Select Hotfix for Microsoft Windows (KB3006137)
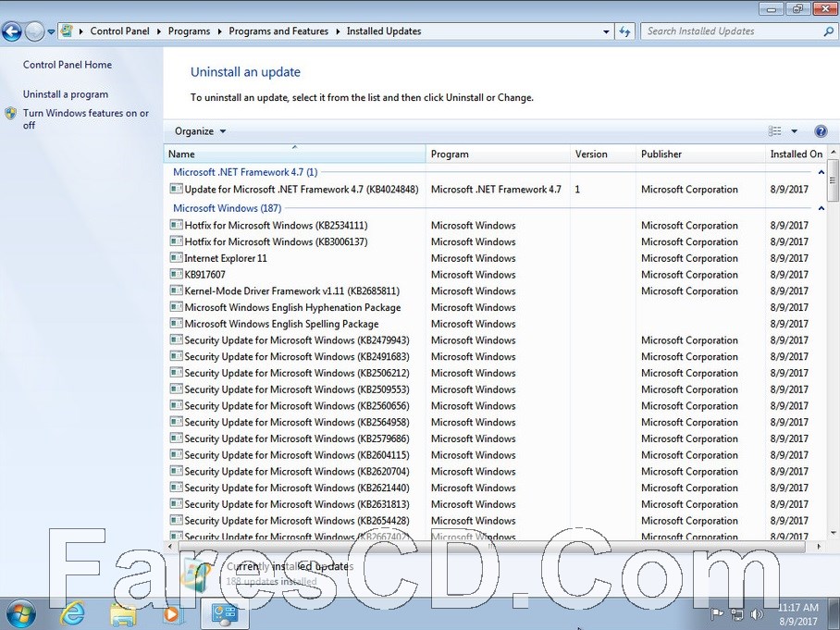This screenshot has height=630, width=840. point(276,241)
